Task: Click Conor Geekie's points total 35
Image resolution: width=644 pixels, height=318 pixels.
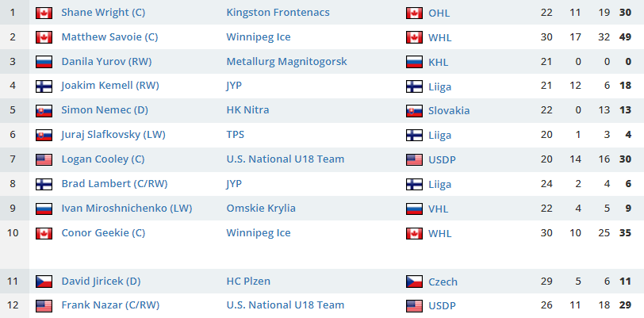Action: (x=625, y=233)
